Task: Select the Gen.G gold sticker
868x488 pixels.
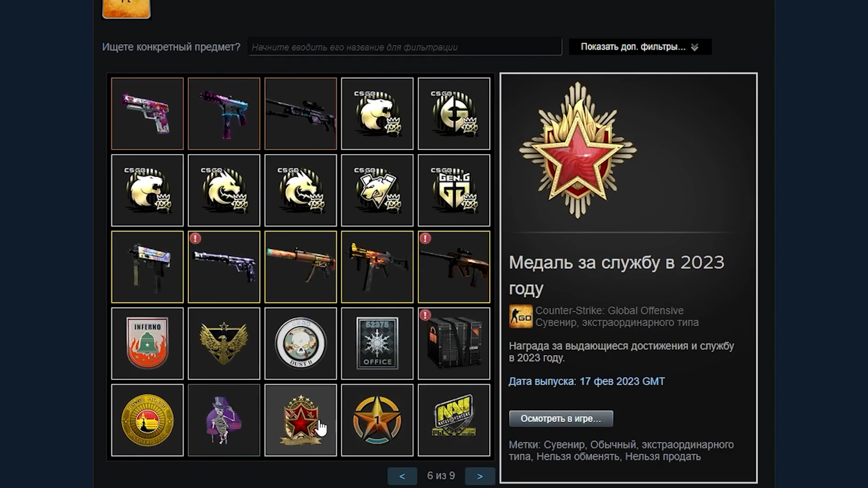Action: point(454,190)
